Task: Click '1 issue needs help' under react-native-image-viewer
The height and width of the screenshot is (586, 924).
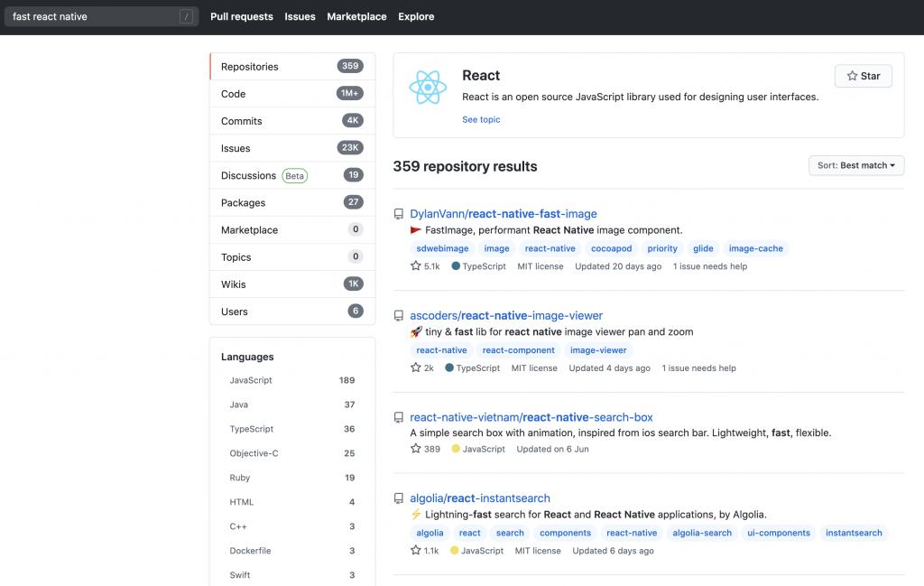Action: coord(699,367)
